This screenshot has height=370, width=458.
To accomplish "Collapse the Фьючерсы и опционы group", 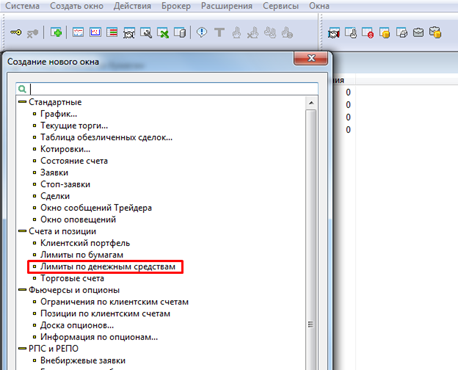I will [22, 290].
